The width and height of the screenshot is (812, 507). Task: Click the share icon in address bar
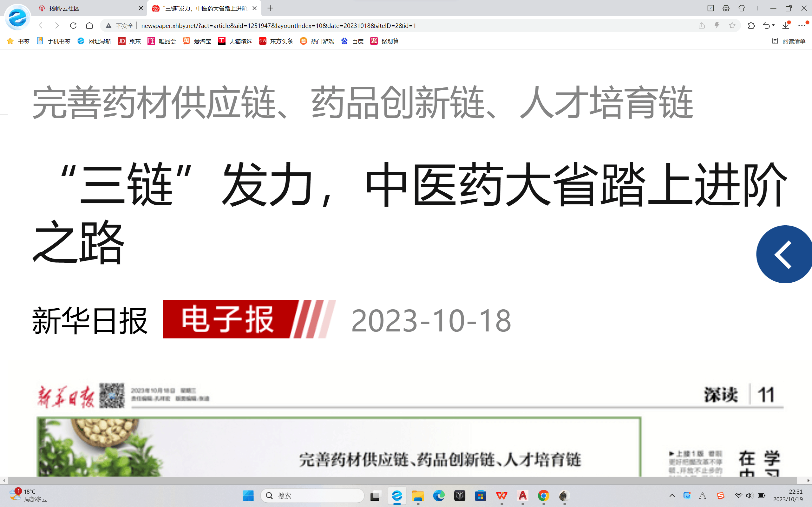pyautogui.click(x=702, y=25)
